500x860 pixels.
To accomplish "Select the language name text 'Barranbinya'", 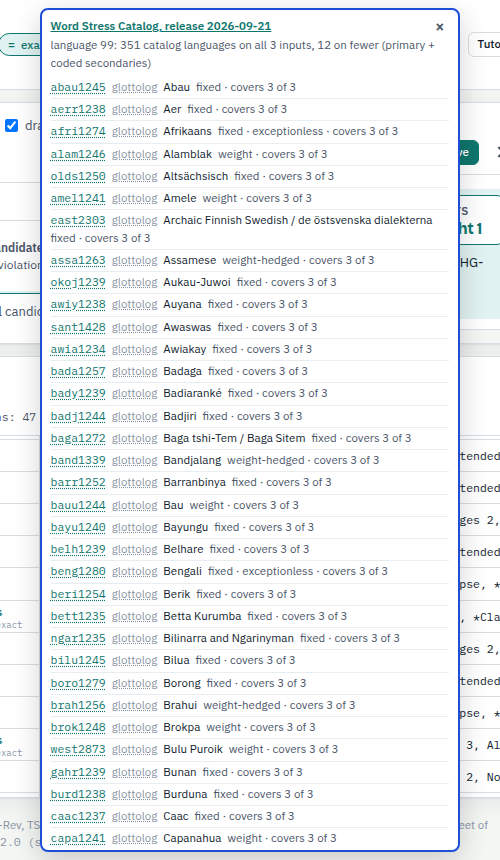I will tap(195, 482).
